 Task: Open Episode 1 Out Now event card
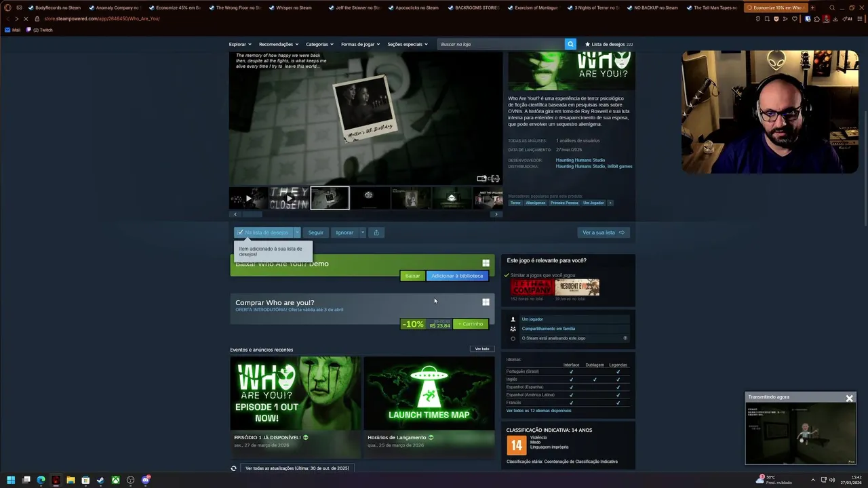(295, 407)
